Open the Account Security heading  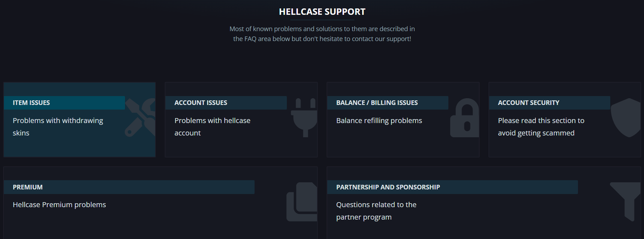pos(528,103)
